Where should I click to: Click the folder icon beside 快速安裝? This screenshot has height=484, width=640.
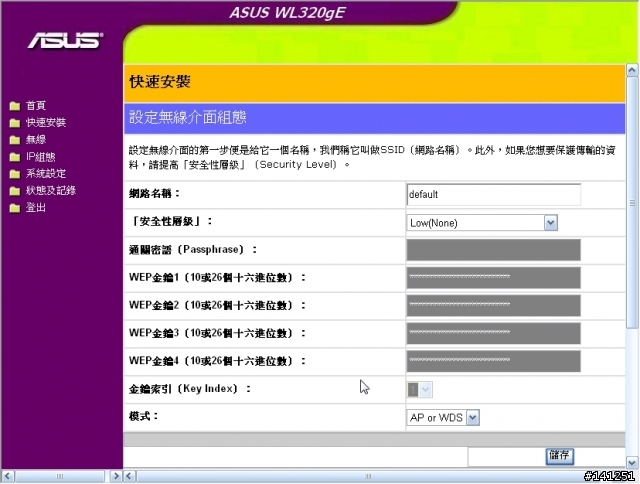(x=15, y=123)
